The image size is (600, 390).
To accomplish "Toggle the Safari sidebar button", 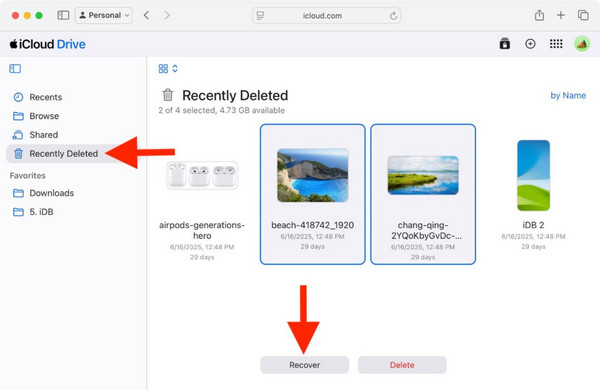I will tap(63, 15).
